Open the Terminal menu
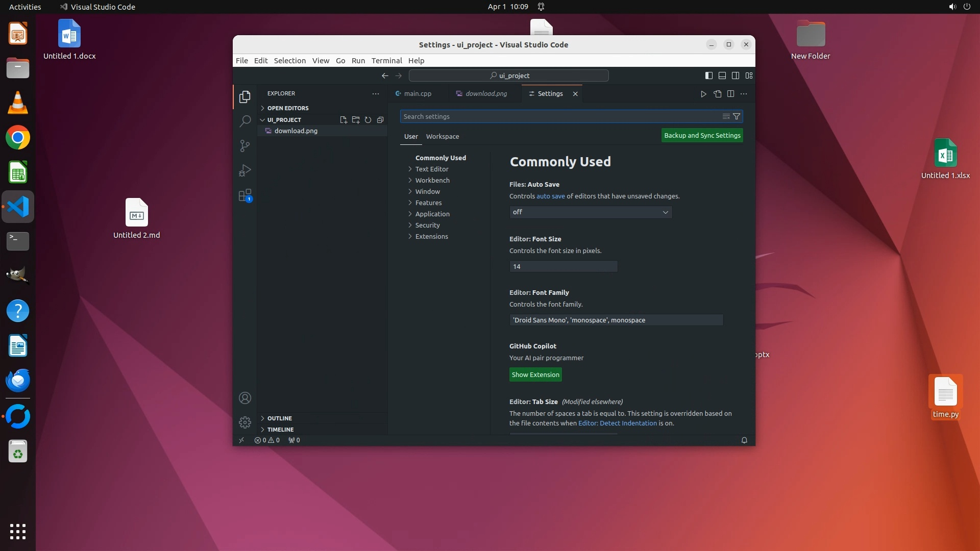This screenshot has height=551, width=980. tap(386, 60)
